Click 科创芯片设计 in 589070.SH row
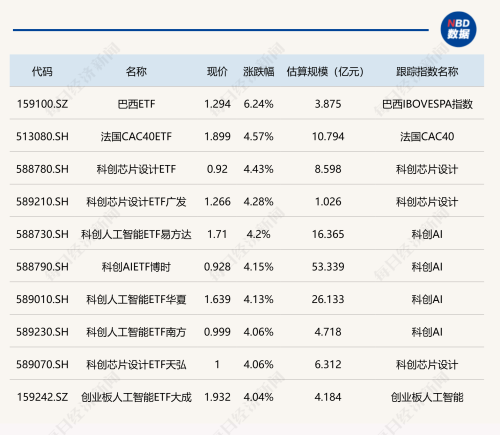This screenshot has width=500, height=435. point(427,364)
